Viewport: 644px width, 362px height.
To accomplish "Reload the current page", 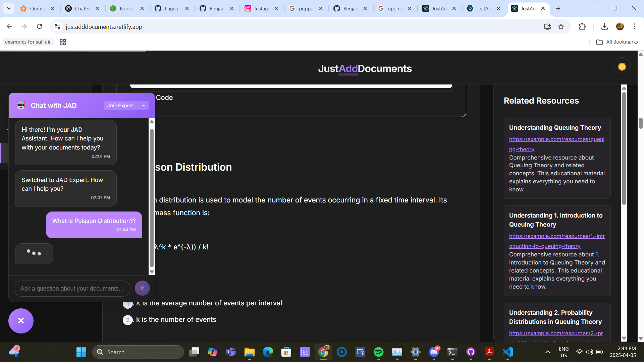I will [x=40, y=26].
